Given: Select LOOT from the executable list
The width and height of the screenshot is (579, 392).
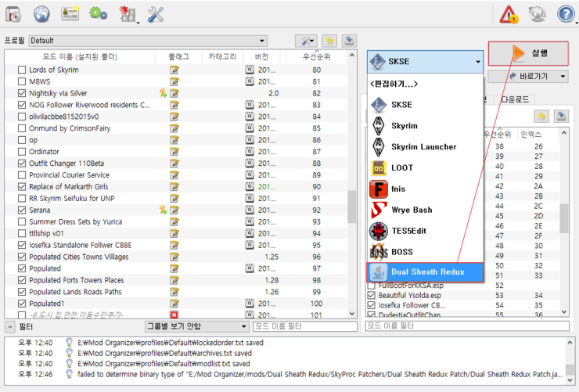Looking at the screenshot, I should coord(426,168).
